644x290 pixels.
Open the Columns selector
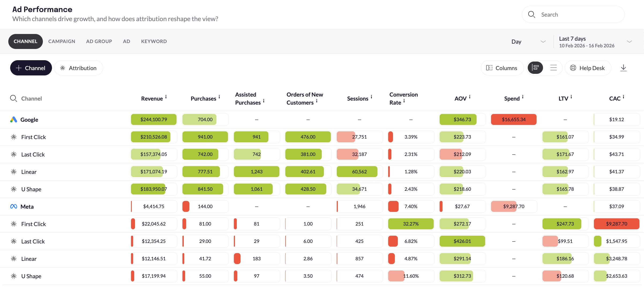502,68
